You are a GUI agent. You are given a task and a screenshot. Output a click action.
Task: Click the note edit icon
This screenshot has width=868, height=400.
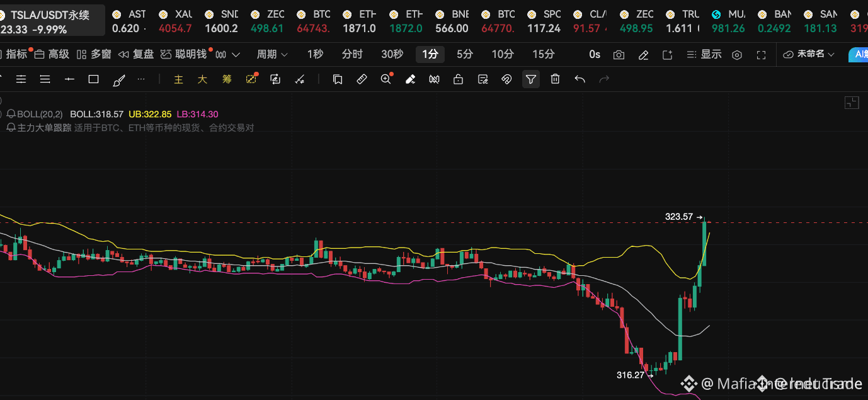pos(483,79)
